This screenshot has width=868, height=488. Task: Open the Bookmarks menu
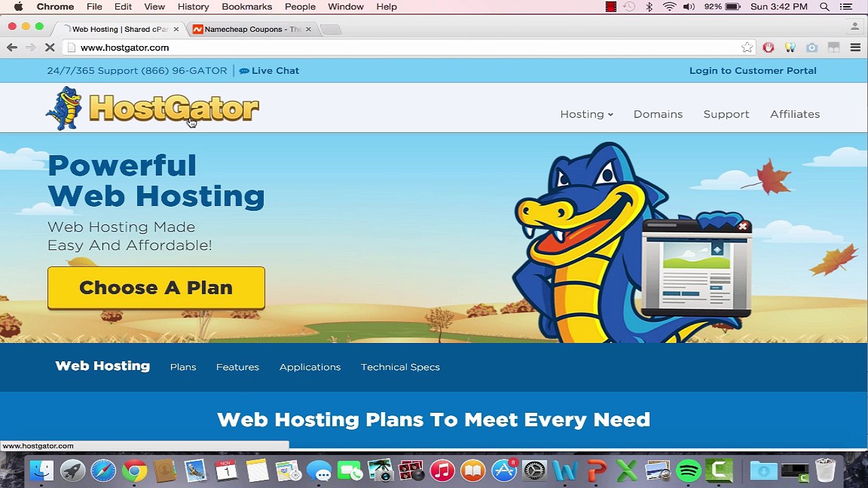coord(247,7)
